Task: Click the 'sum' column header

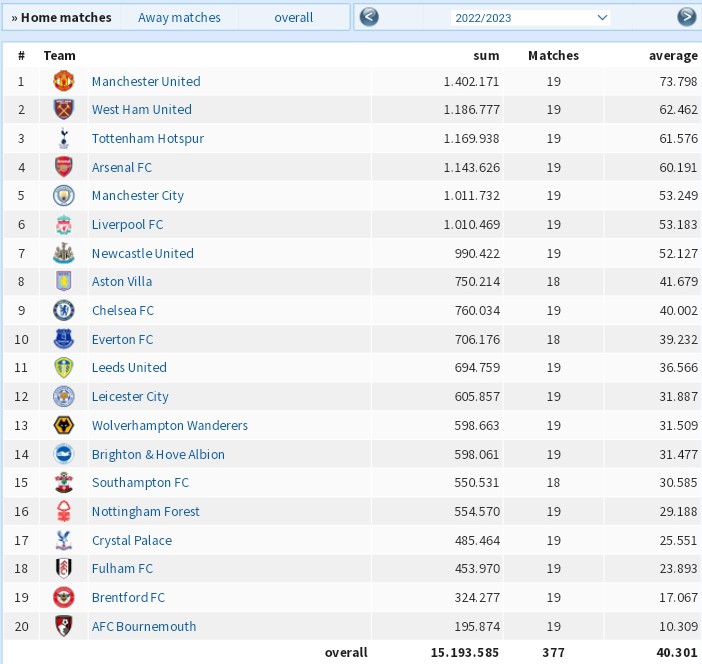Action: click(486, 56)
